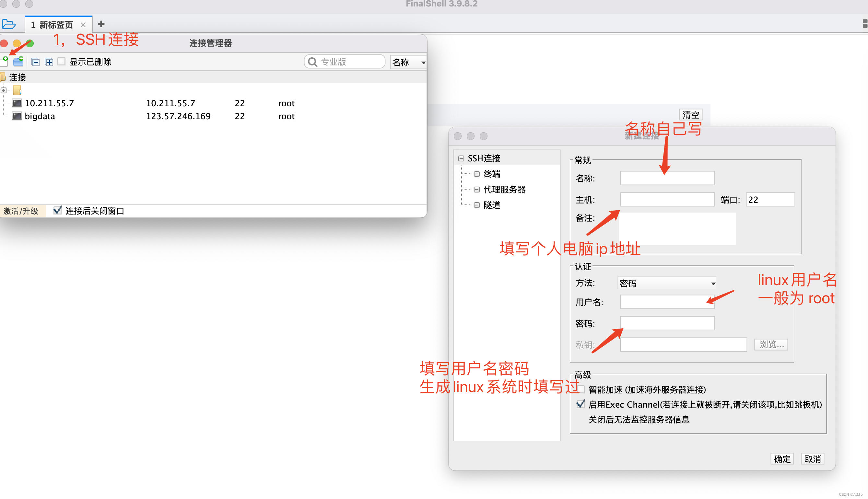Toggle 显示已删除 checkbox

(x=61, y=61)
